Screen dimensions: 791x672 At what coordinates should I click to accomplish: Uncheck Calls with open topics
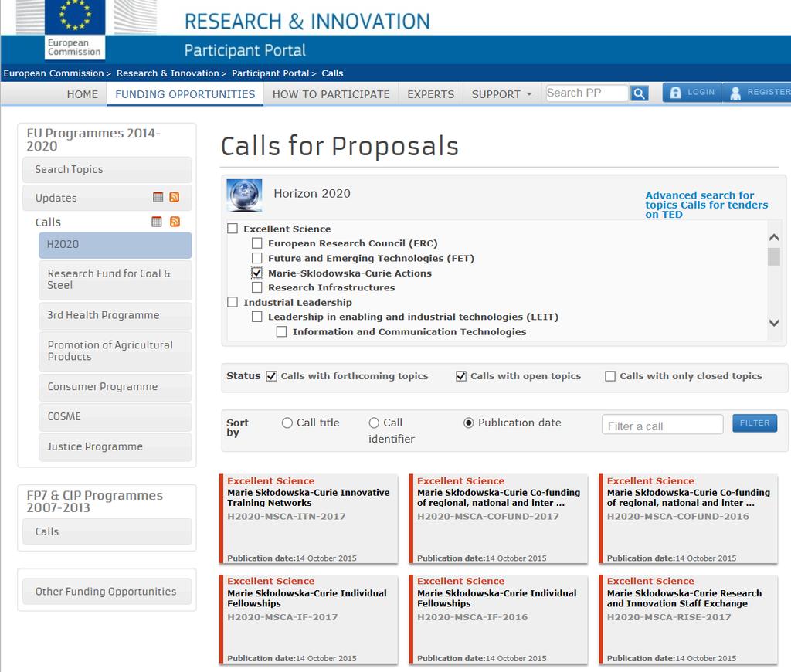tap(461, 376)
